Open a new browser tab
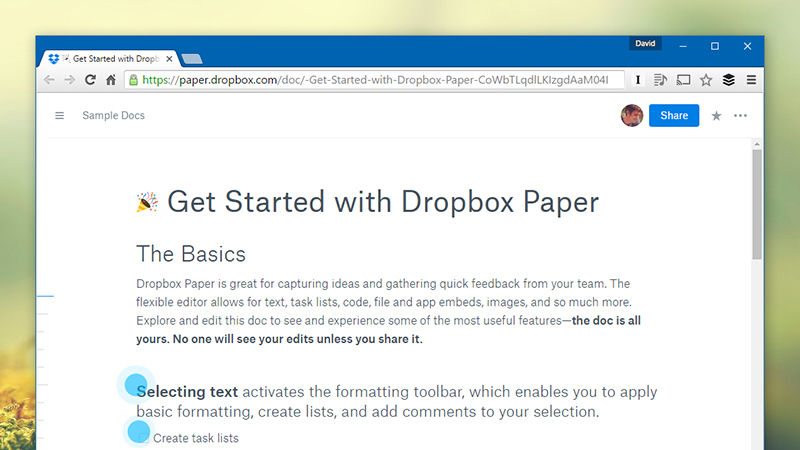The height and width of the screenshot is (450, 800). (192, 59)
